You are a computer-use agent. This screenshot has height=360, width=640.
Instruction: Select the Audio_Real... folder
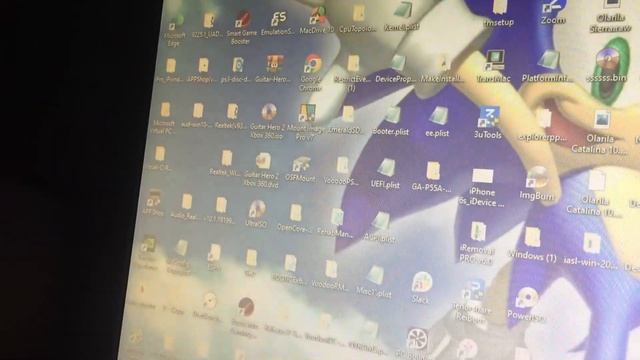pyautogui.click(x=186, y=207)
